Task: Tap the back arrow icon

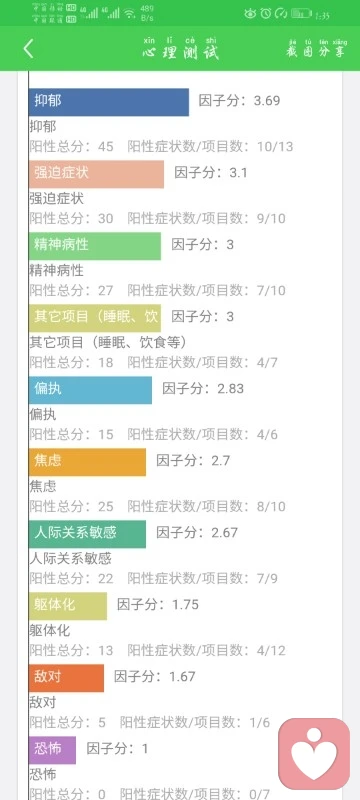Action: pos(29,49)
